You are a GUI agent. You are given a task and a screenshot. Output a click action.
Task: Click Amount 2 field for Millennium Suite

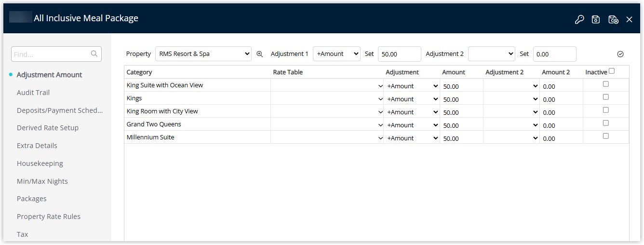(561, 138)
